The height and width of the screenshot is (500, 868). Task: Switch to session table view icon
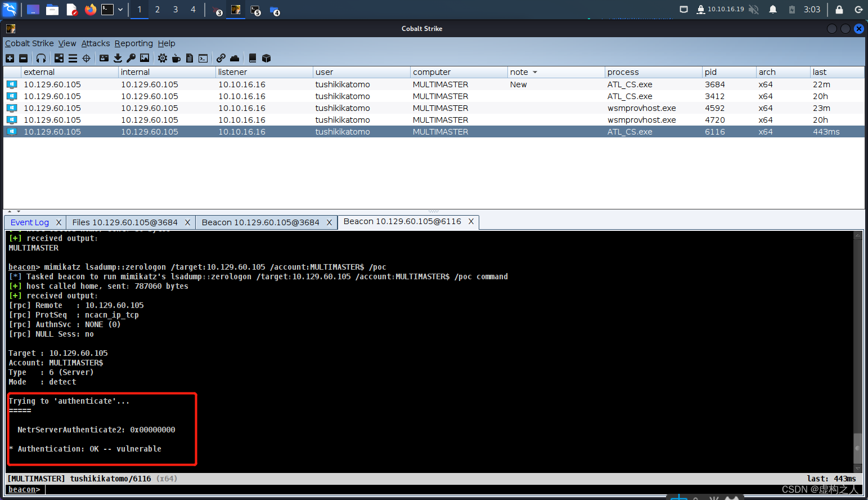73,58
